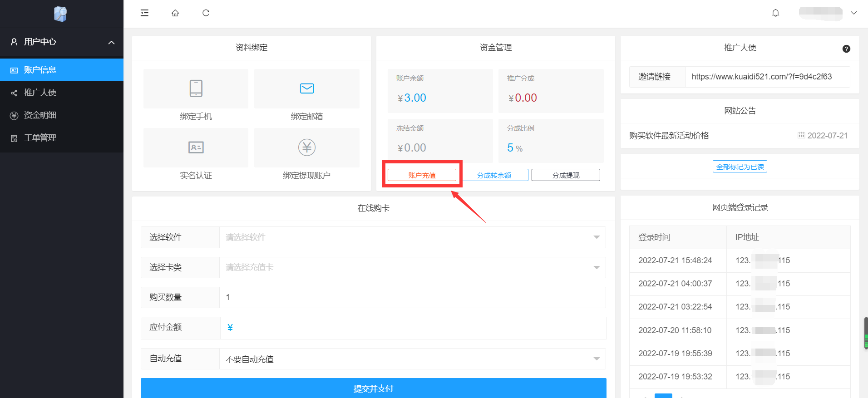Collapse the 用户中心 sidebar section
Viewport: 868px width, 398px height.
pos(111,42)
